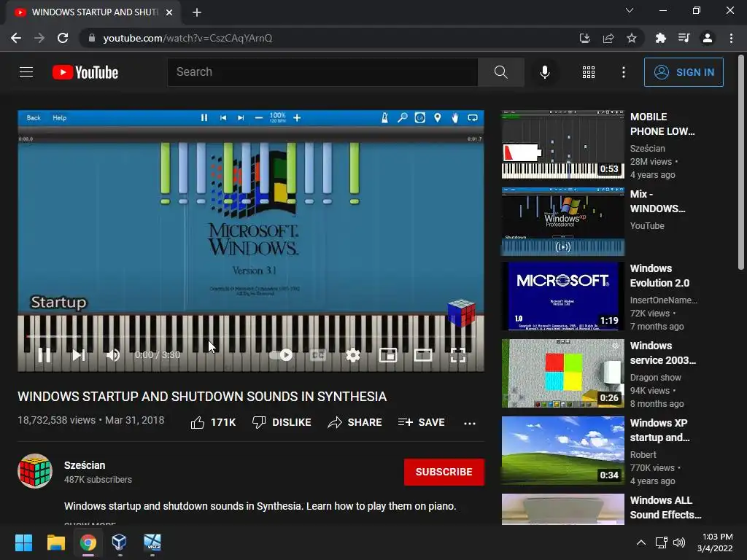Pause the video with the player pause button
The image size is (747, 560).
[x=44, y=355]
